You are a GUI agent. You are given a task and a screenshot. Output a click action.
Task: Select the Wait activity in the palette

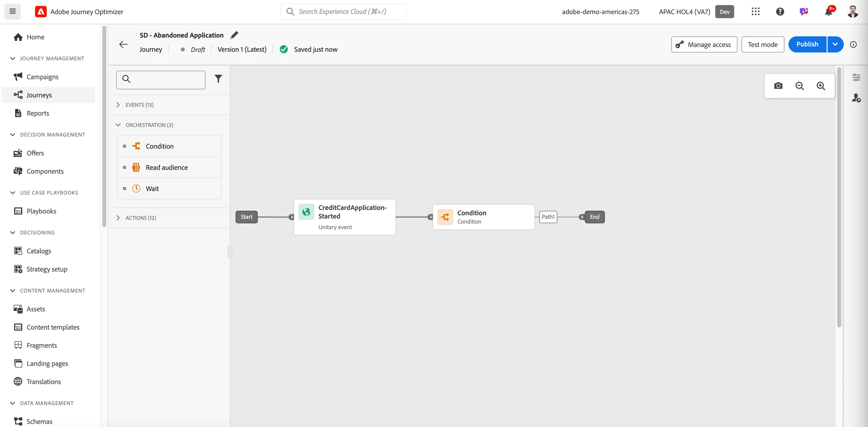pos(169,189)
